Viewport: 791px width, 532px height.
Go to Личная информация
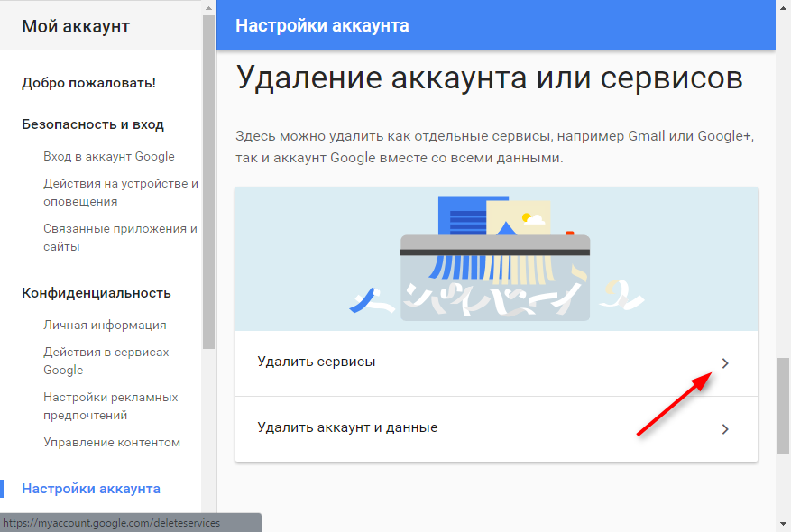pyautogui.click(x=105, y=326)
